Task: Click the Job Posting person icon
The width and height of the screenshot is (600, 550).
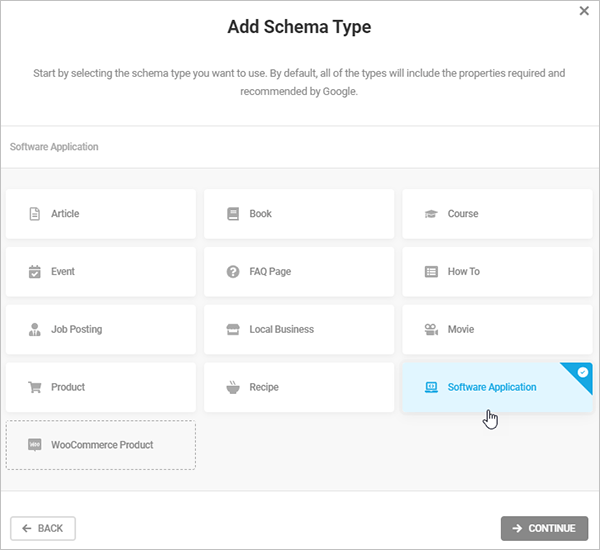Action: pyautogui.click(x=34, y=330)
